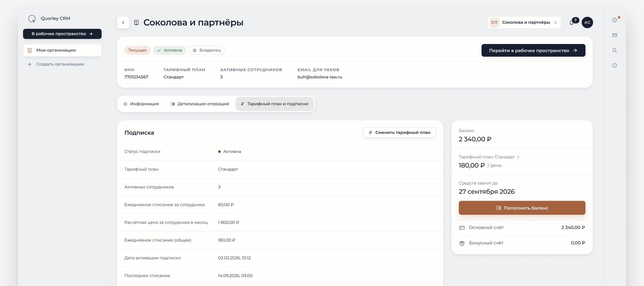Click the В рабочее пространство sidebar button
The height and width of the screenshot is (286, 644).
(x=62, y=34)
